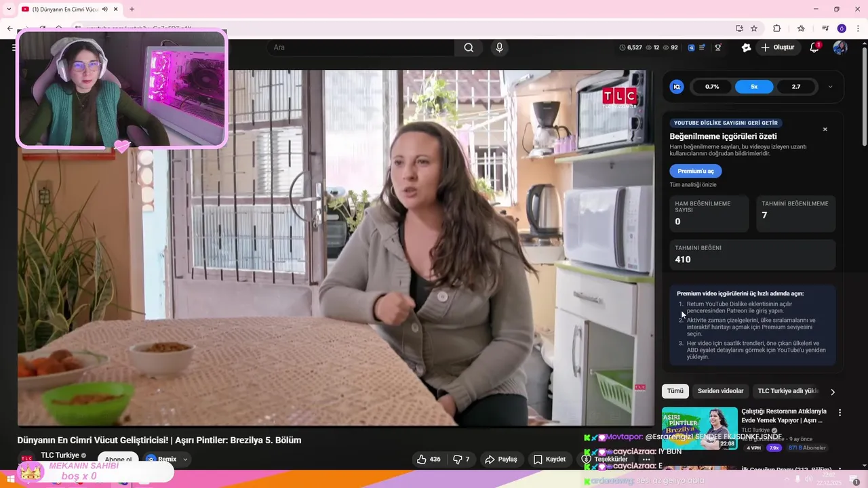This screenshot has height=488, width=868.
Task: Click the Remix button
Action: coord(161,459)
